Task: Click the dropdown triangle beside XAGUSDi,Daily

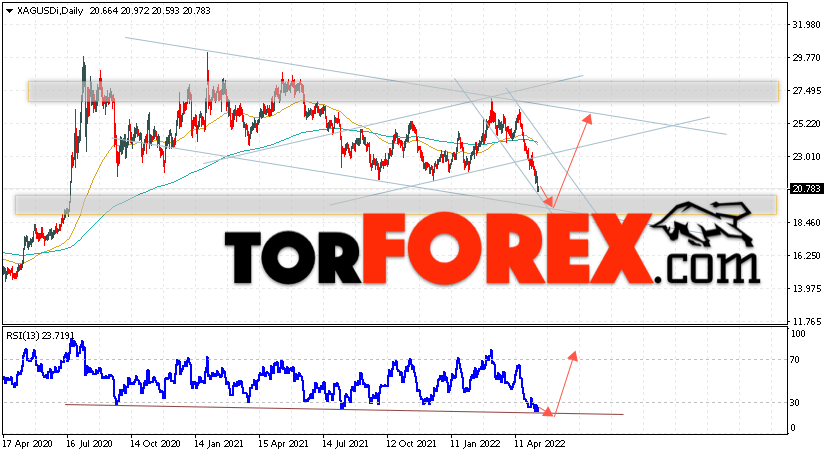Action: 10,11
